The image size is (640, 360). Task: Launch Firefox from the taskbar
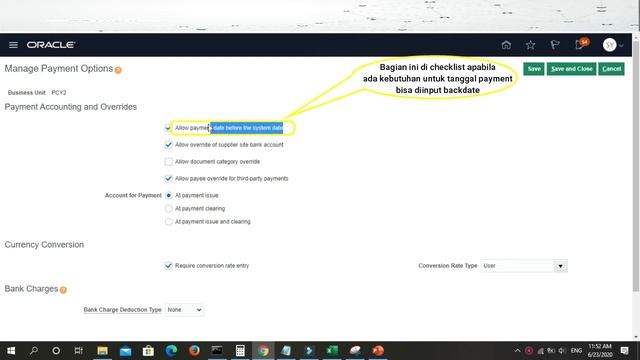[194, 351]
